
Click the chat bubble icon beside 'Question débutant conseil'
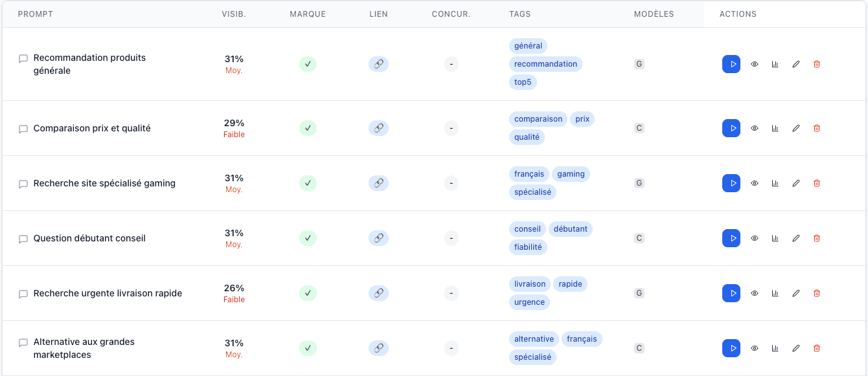pyautogui.click(x=23, y=239)
